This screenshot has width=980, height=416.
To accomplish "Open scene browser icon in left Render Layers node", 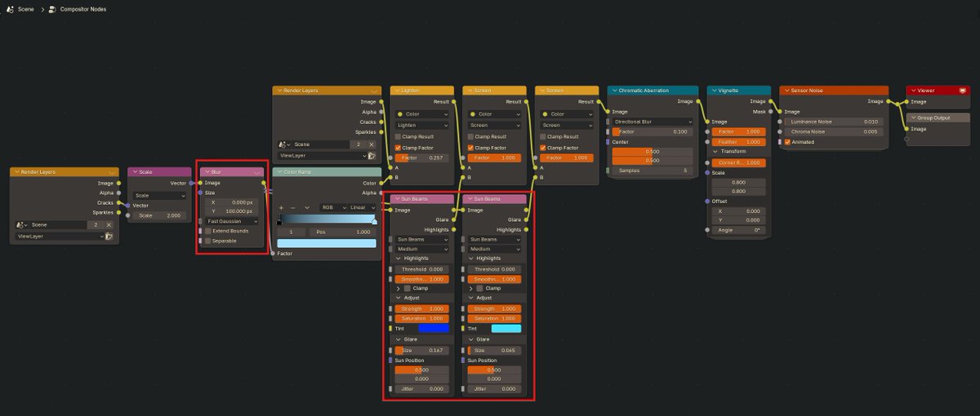I will click(21, 224).
